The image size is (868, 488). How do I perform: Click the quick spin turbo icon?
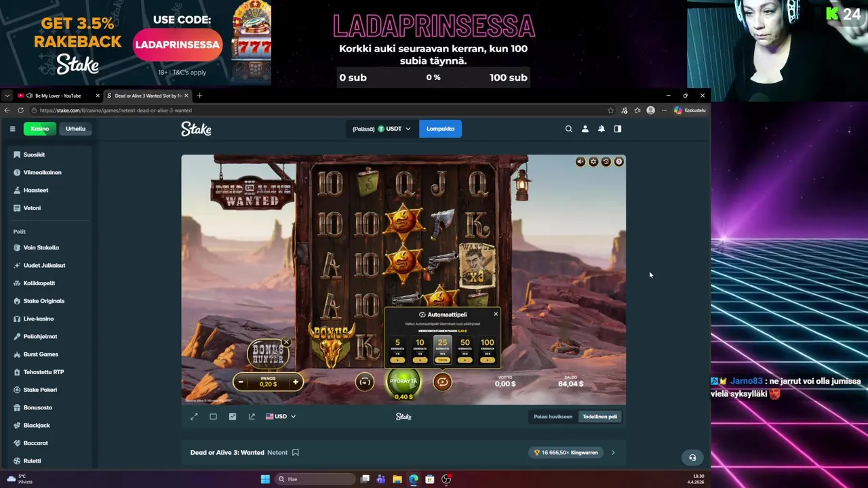[365, 382]
